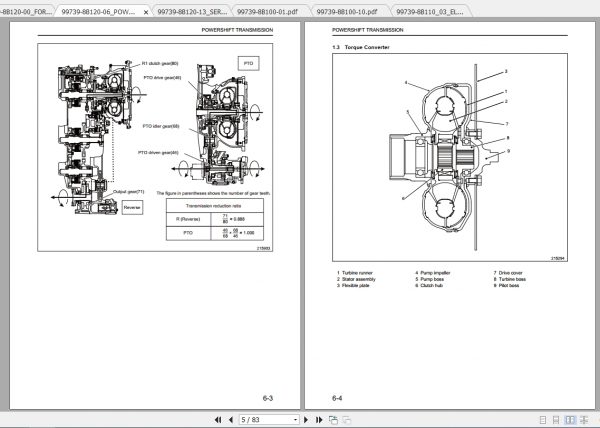The width and height of the screenshot is (600, 428).
Task: Click page number 6-4 footer
Action: [x=337, y=398]
